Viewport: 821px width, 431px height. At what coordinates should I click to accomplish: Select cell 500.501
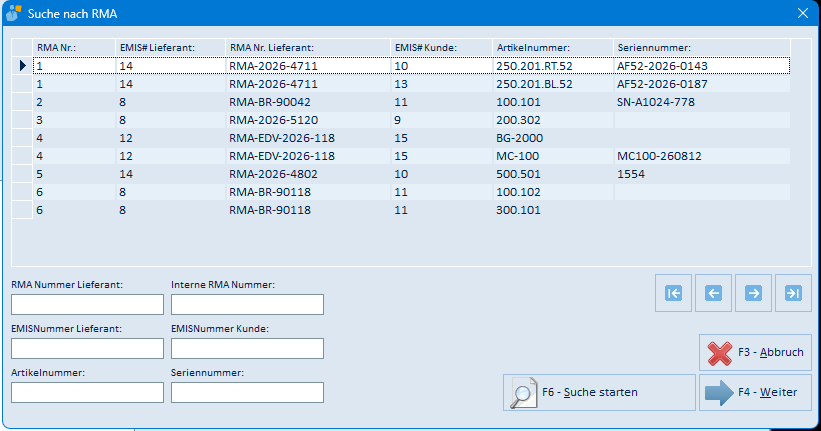click(x=553, y=174)
